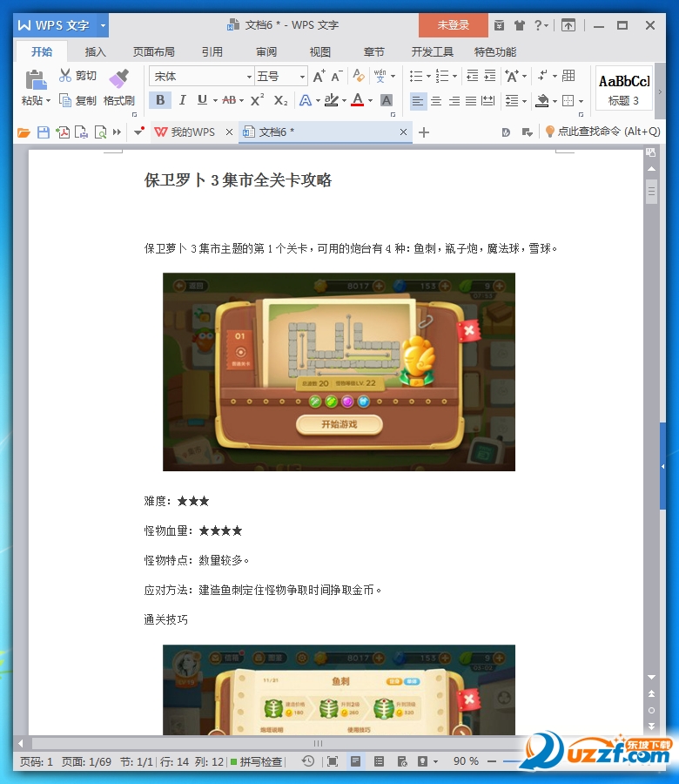
Task: Click the increase indent icon
Action: [x=490, y=76]
